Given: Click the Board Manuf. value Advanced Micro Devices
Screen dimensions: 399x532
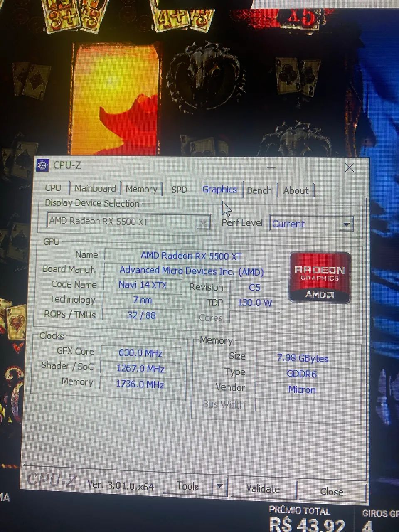Looking at the screenshot, I should click(192, 271).
